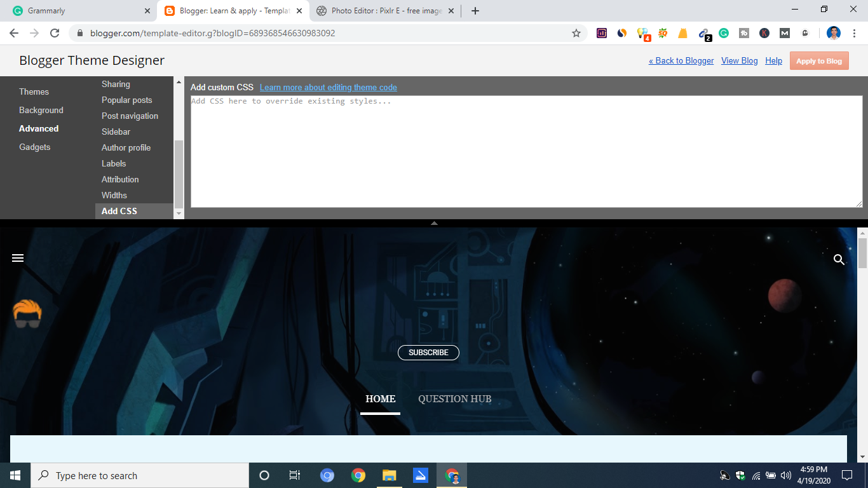Viewport: 868px width, 488px height.
Task: Click the yellow cat-shaped extension icon
Action: (683, 33)
